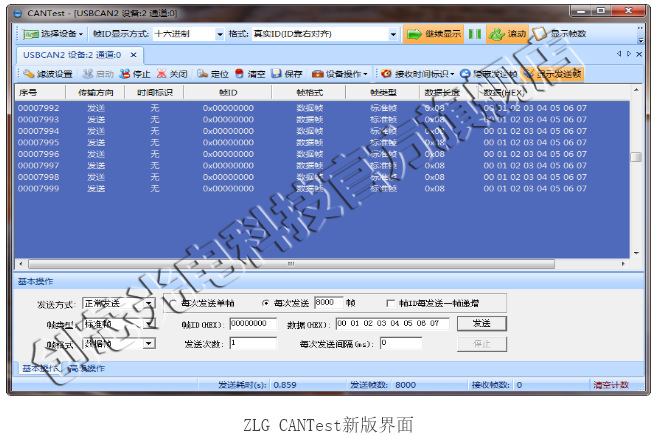Click the 保存 save disk icon
Viewport: 658px width, 435px height.
click(276, 74)
